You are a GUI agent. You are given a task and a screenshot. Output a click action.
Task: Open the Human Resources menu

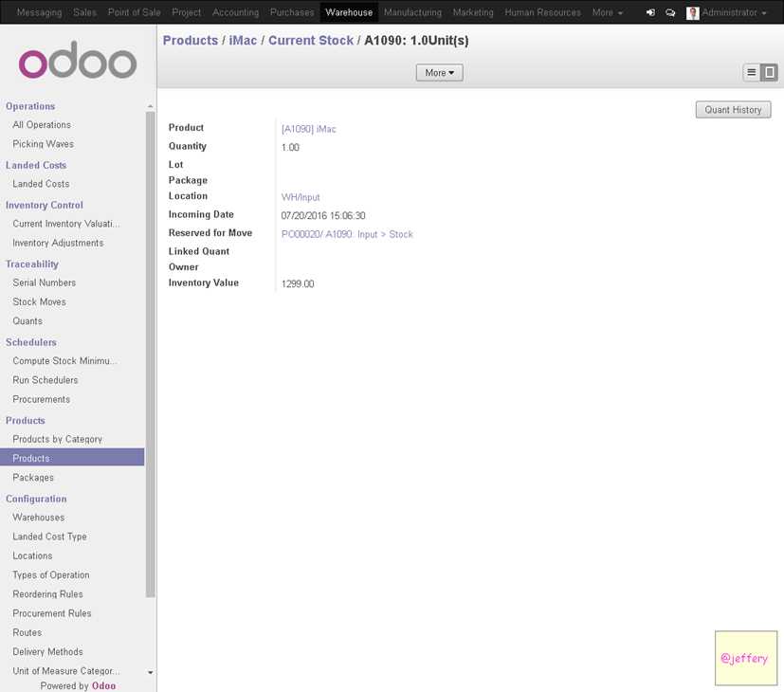pyautogui.click(x=542, y=12)
